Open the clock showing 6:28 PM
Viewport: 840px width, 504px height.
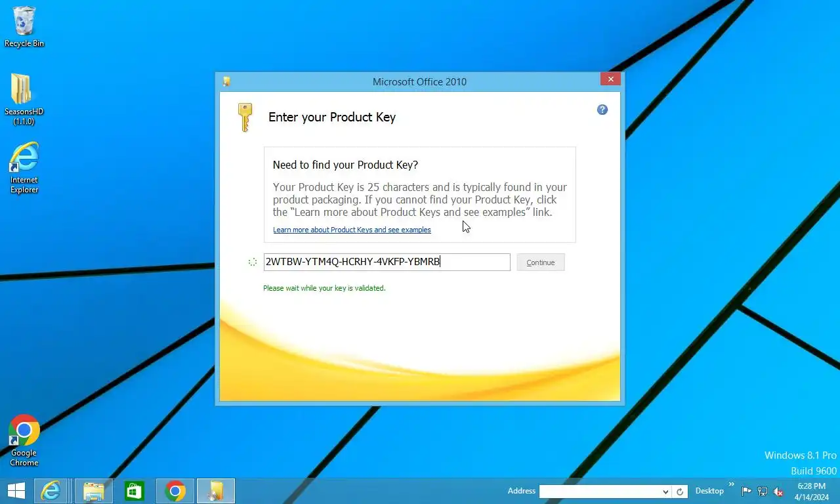[811, 491]
